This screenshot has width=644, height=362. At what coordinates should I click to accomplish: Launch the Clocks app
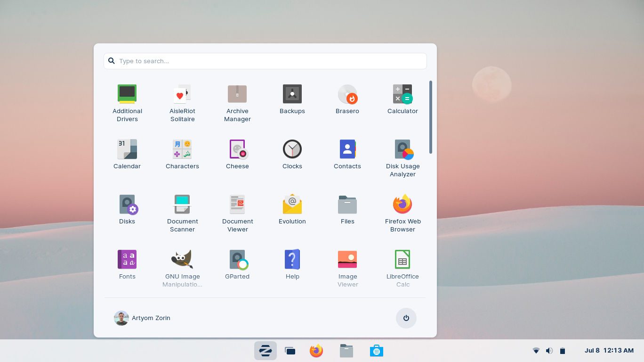tap(292, 155)
